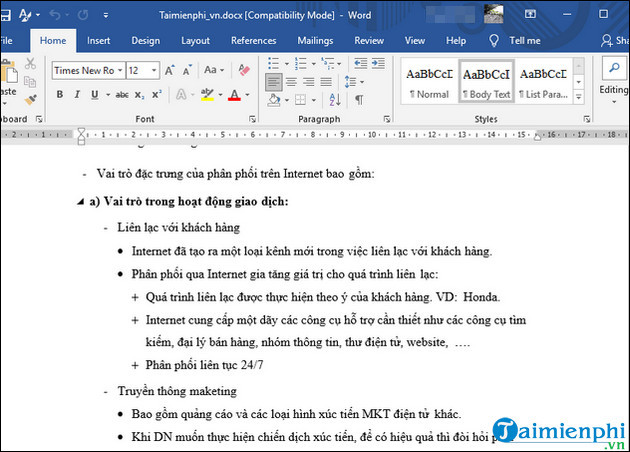The width and height of the screenshot is (630, 452).
Task: Toggle Underline formatting
Action: [x=95, y=95]
